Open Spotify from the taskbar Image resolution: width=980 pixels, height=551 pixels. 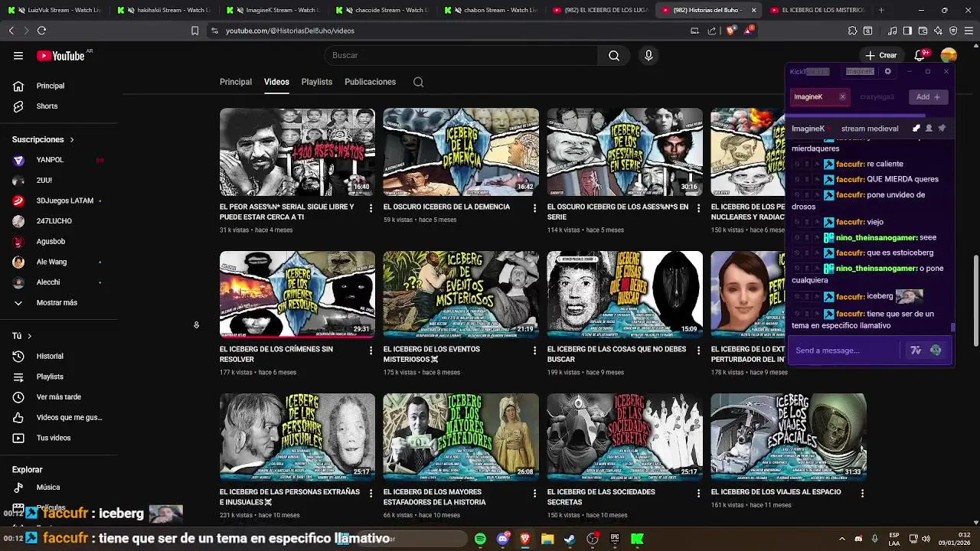tap(480, 539)
